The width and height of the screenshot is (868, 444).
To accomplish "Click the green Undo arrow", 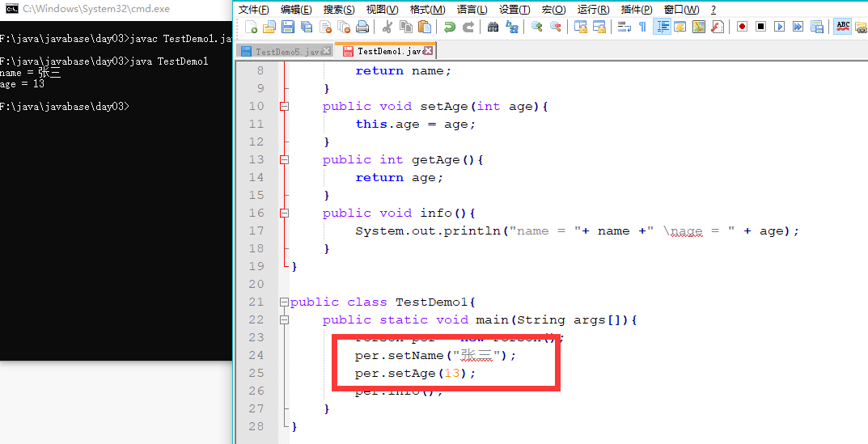I will (450, 27).
